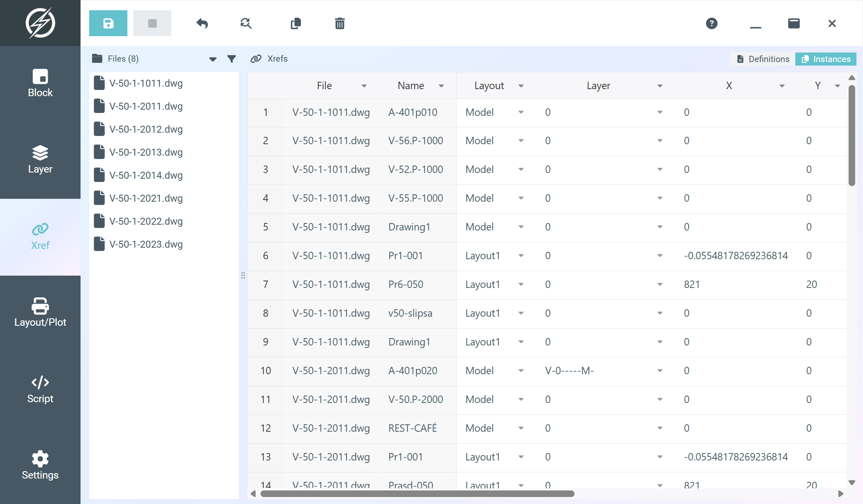Open Layout dropdown for row 7 Pr6-050
863x504 pixels.
pyautogui.click(x=521, y=285)
